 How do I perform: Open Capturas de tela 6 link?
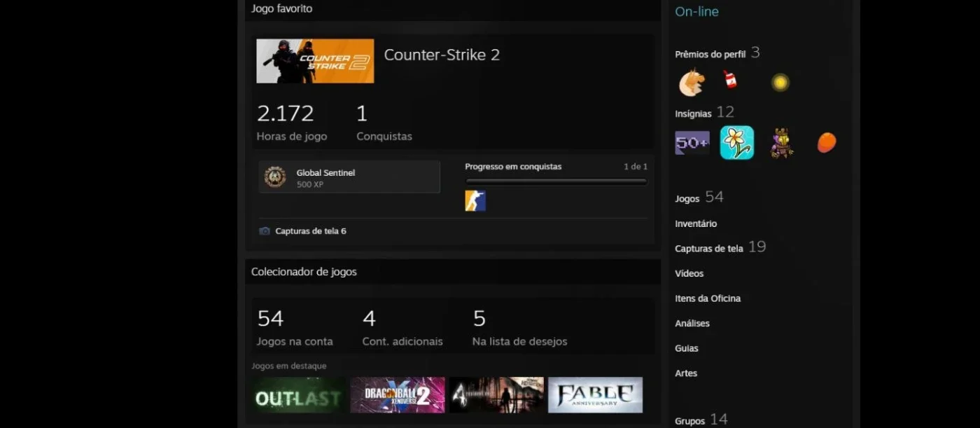coord(311,231)
